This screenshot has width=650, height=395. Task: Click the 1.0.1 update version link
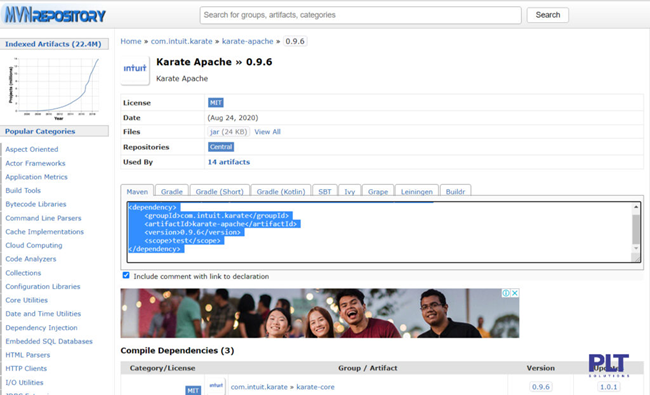(x=609, y=387)
